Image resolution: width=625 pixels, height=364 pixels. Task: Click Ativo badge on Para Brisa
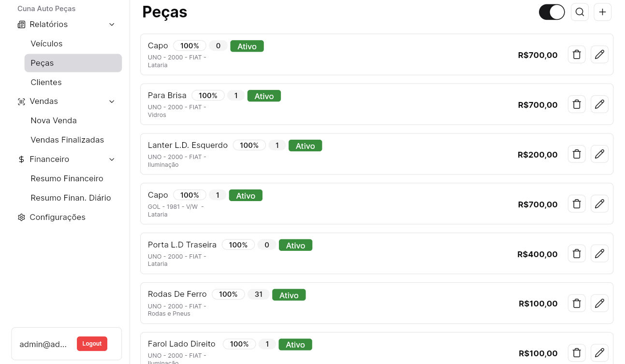pyautogui.click(x=264, y=96)
